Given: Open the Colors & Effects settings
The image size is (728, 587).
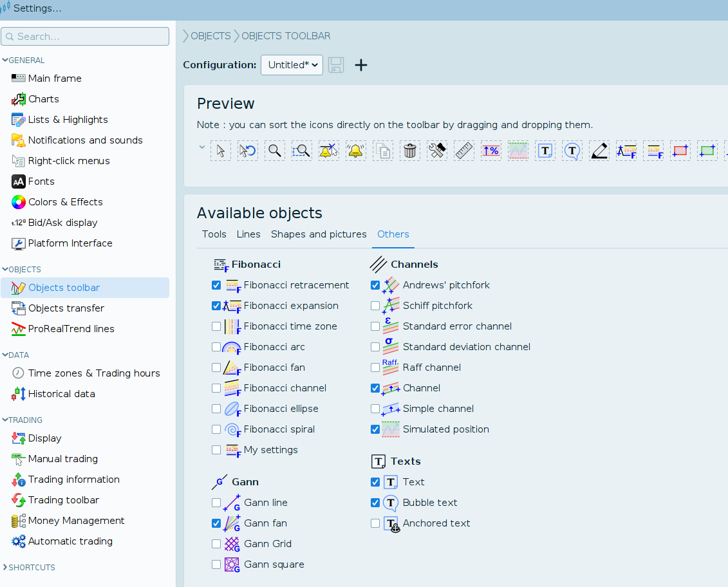Looking at the screenshot, I should click(x=65, y=202).
